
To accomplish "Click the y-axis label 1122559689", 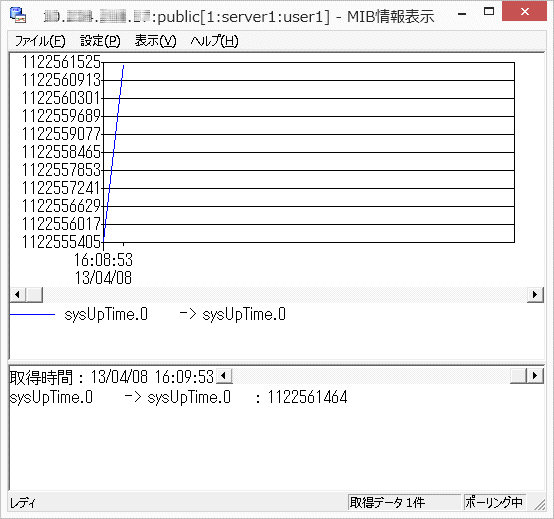I will (x=61, y=116).
